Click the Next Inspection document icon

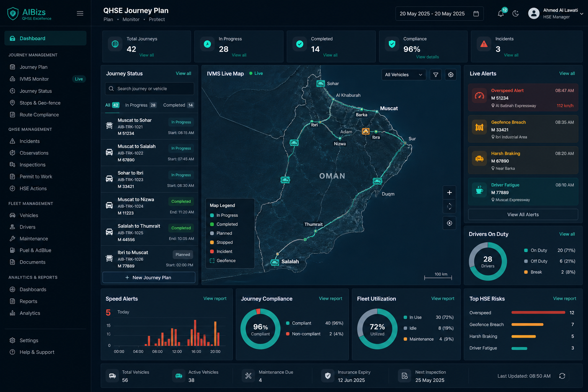coord(405,376)
